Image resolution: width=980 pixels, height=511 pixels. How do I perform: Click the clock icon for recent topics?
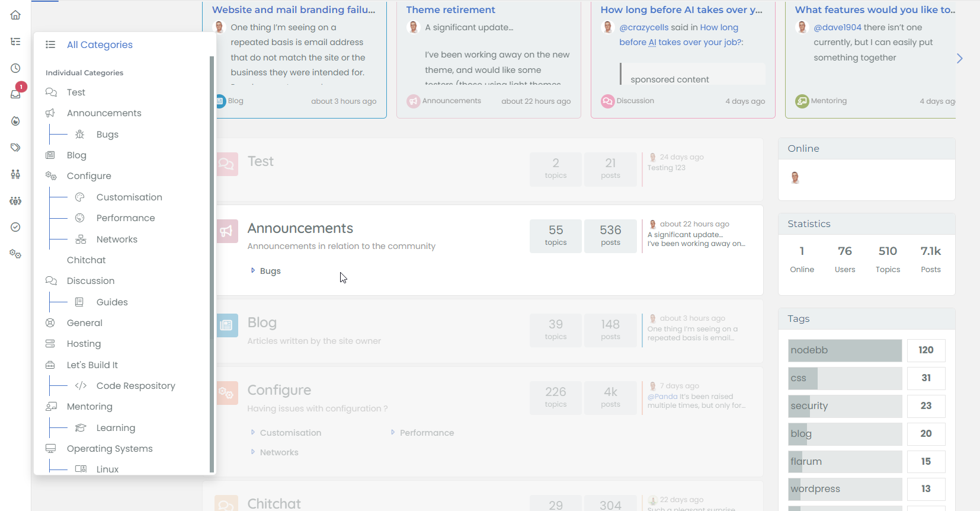[15, 68]
